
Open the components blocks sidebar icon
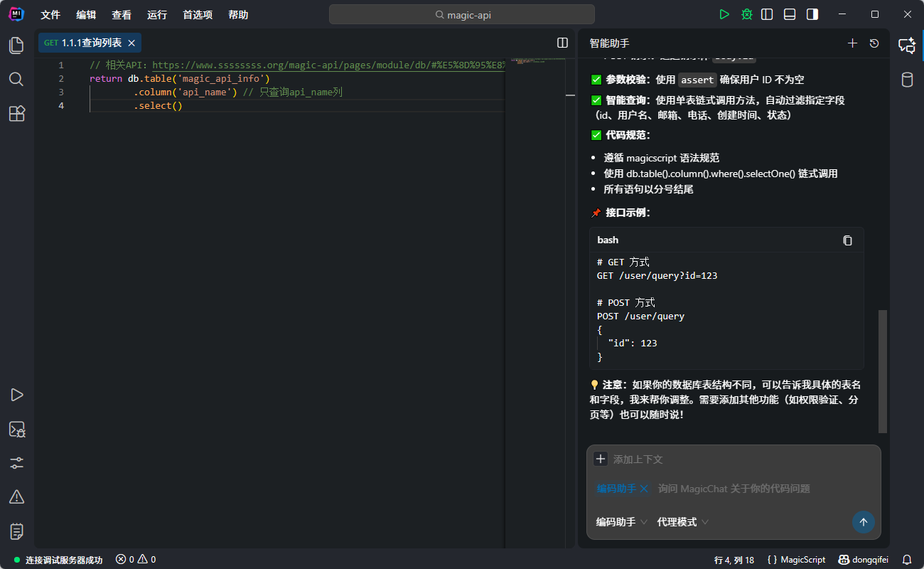[16, 113]
